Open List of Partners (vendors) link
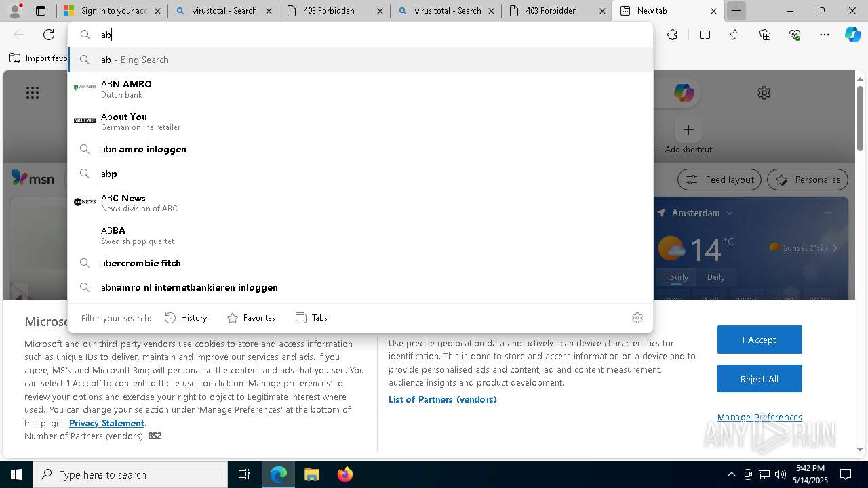 click(x=443, y=399)
